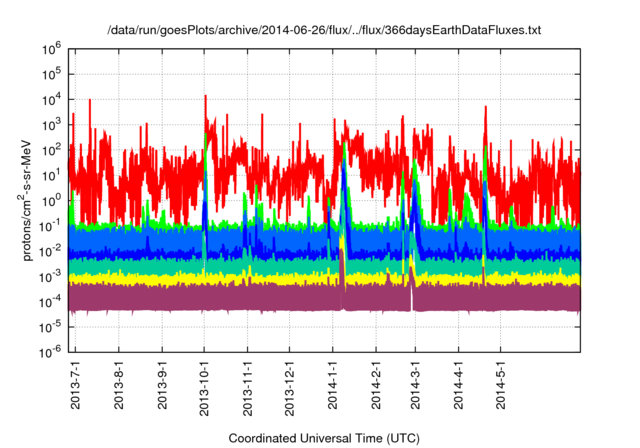The image size is (640, 448).
Task: Click the x-axis label Coordinated Universal Time (UTC)
Action: point(324,438)
